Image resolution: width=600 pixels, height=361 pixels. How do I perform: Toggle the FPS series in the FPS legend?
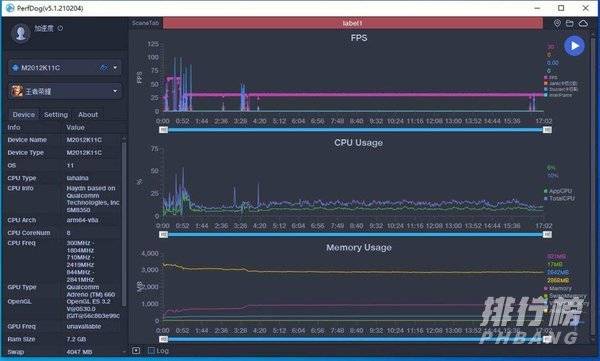click(551, 77)
